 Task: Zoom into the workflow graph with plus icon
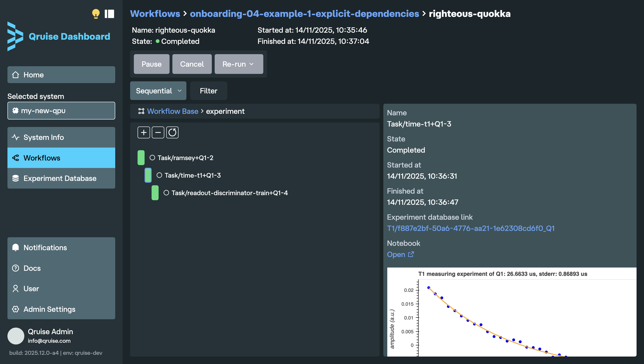[x=143, y=132]
